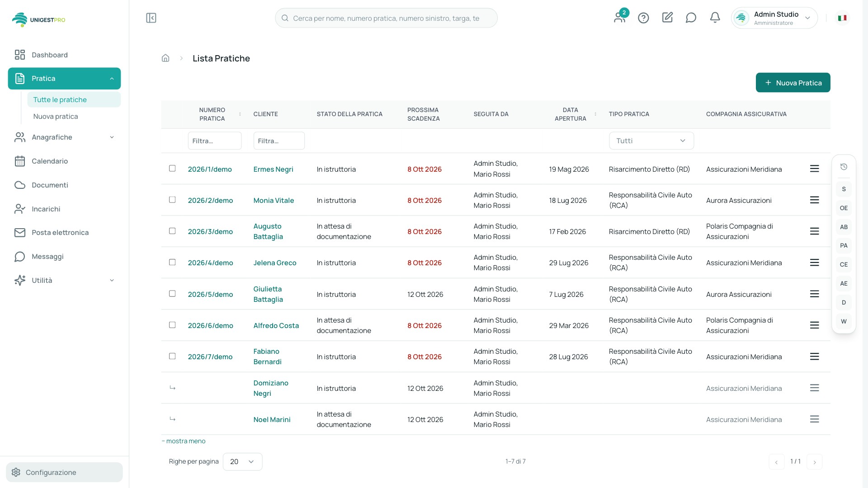Click the UnigestPro logo
Image resolution: width=868 pixels, height=488 pixels.
38,20
